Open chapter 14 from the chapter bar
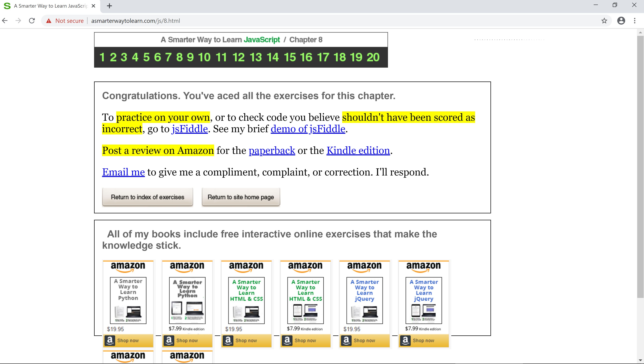This screenshot has width=644, height=364. click(x=273, y=57)
